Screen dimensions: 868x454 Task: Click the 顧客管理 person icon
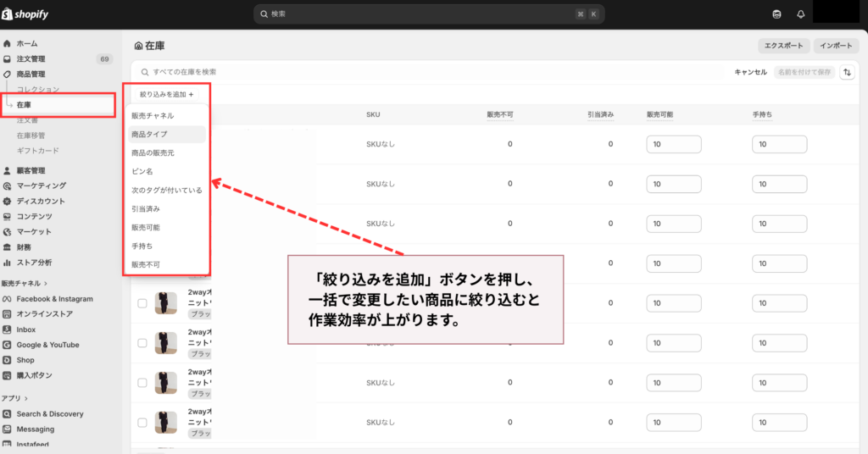click(7, 171)
